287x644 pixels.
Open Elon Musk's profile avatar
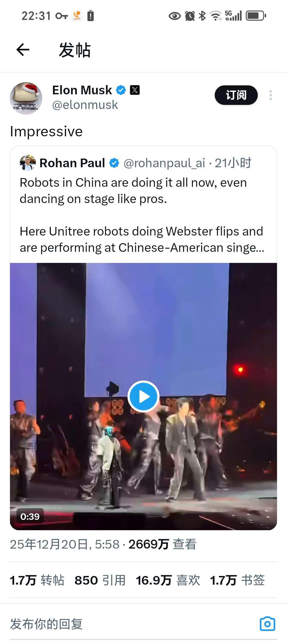click(x=26, y=98)
